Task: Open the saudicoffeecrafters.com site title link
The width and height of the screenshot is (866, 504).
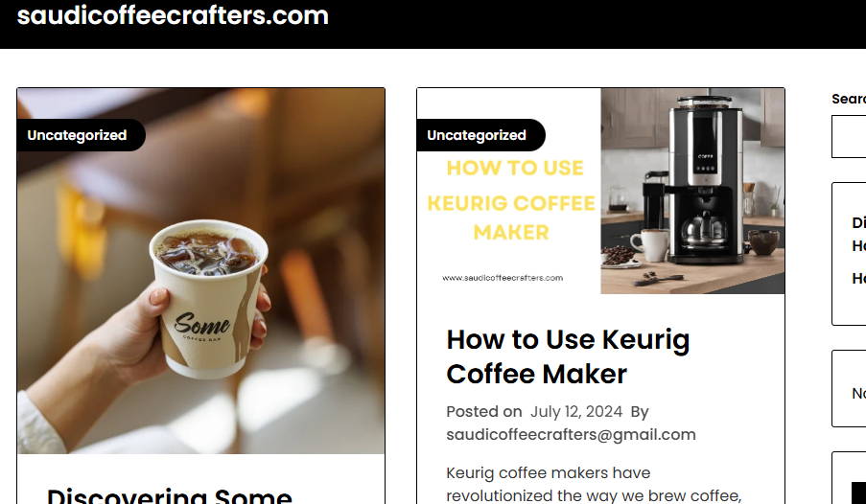Action: [173, 15]
